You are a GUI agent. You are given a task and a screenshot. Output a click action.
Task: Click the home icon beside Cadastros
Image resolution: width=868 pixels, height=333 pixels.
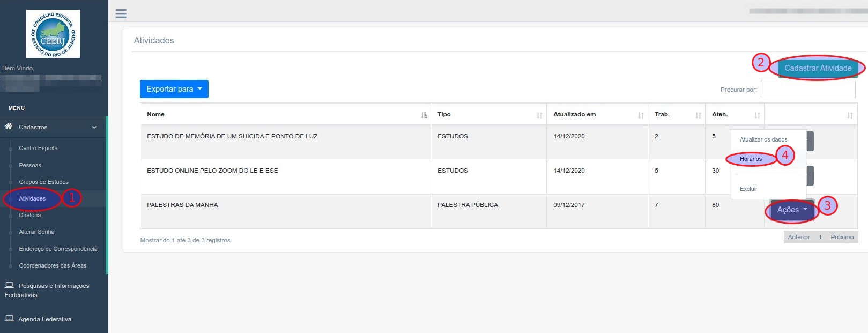pos(9,127)
